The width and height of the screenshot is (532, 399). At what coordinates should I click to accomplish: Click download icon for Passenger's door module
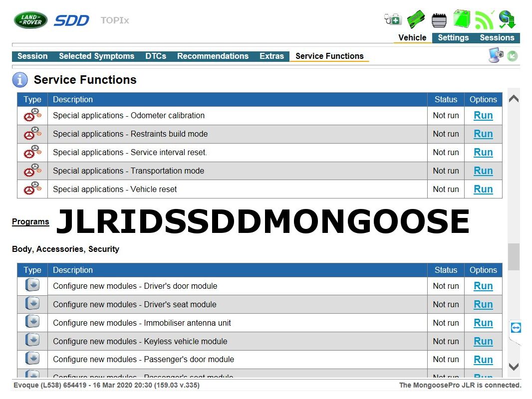[x=32, y=358]
